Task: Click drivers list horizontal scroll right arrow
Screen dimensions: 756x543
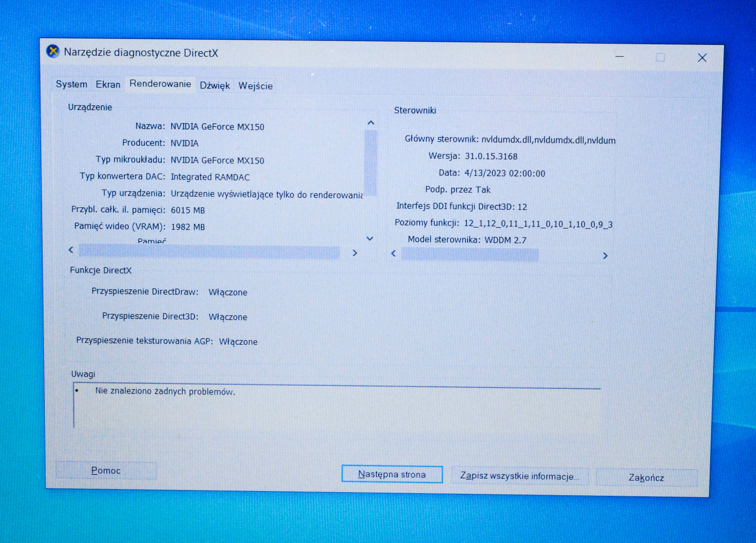Action: tap(605, 256)
